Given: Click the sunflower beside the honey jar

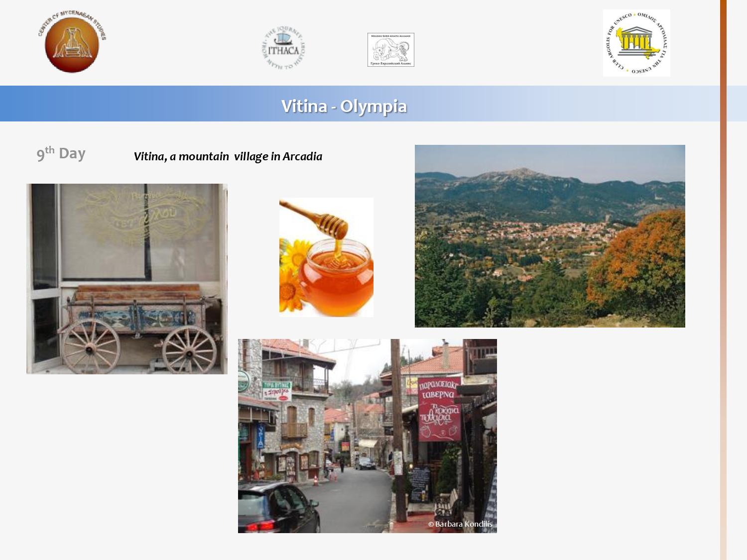Looking at the screenshot, I should point(294,254).
